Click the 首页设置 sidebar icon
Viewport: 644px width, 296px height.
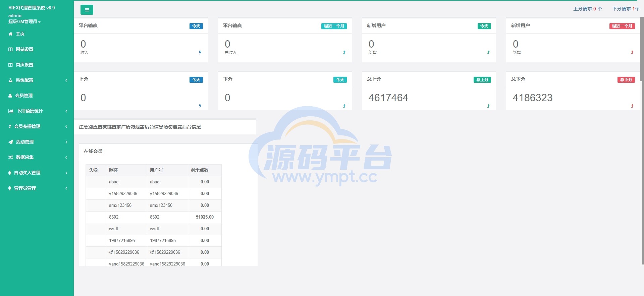click(x=10, y=65)
